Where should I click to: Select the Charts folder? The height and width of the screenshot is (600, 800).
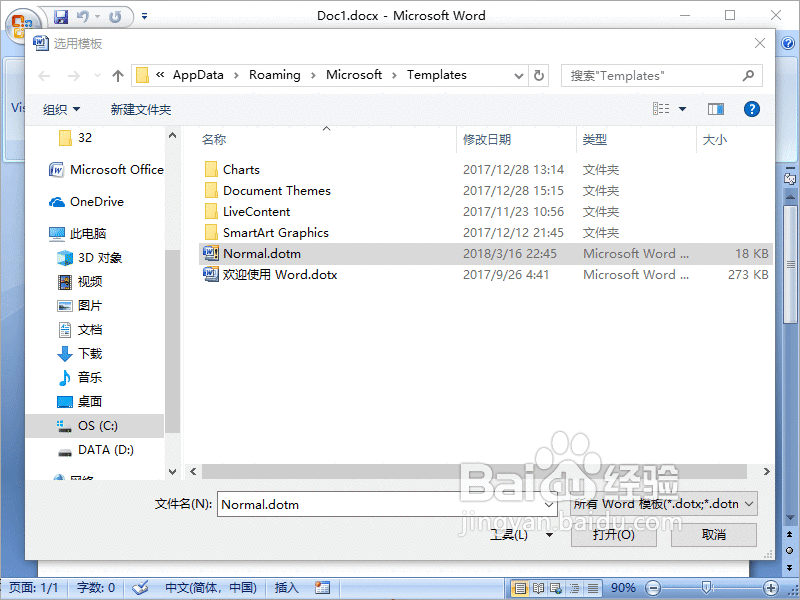[x=485, y=169]
